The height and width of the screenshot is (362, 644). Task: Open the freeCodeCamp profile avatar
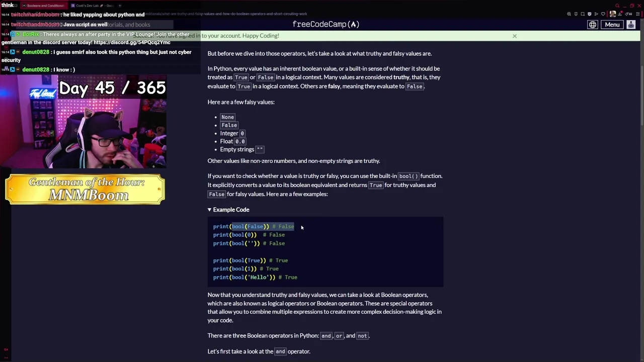pyautogui.click(x=631, y=25)
